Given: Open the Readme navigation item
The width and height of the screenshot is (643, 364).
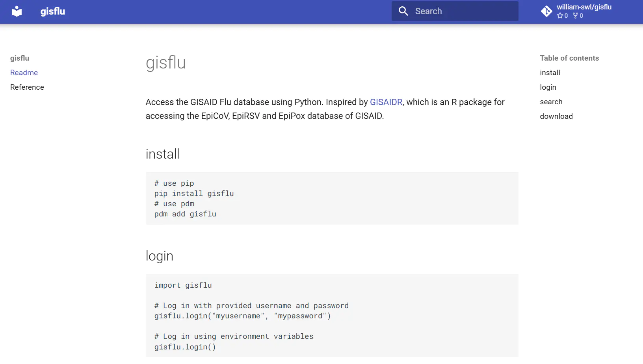Looking at the screenshot, I should [24, 72].
